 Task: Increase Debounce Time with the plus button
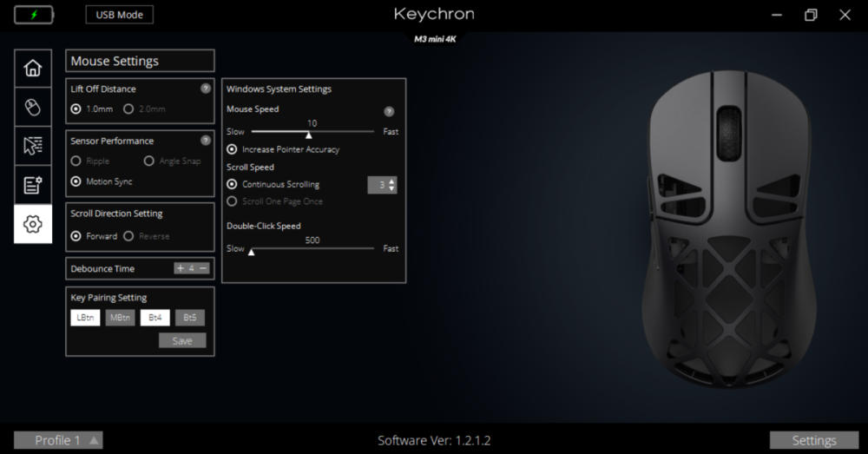(180, 268)
